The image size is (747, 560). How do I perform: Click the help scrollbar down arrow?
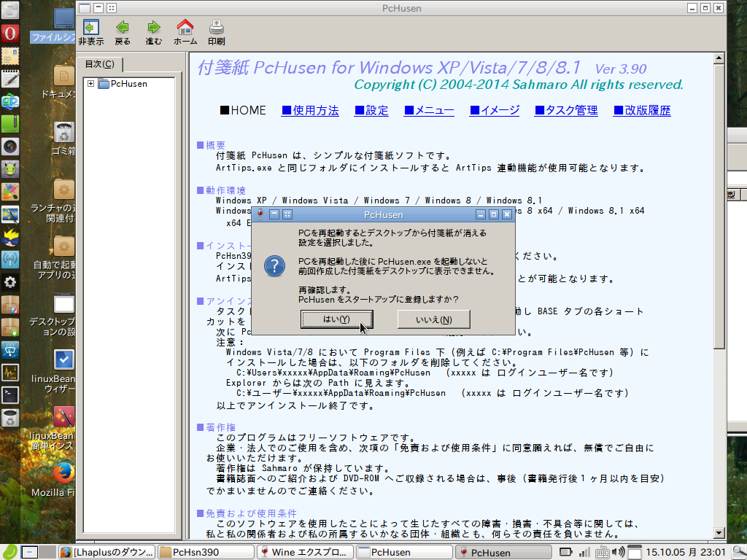719,532
